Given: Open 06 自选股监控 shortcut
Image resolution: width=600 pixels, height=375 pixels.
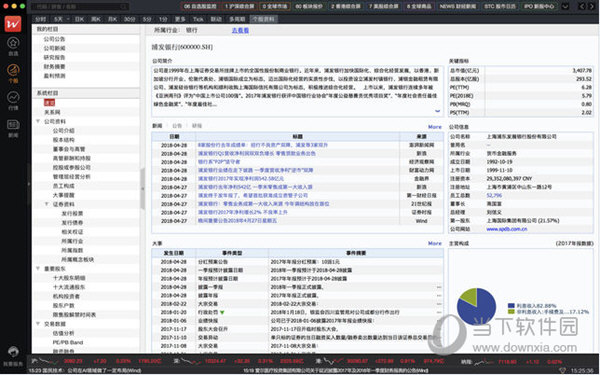Looking at the screenshot, I should point(200,7).
